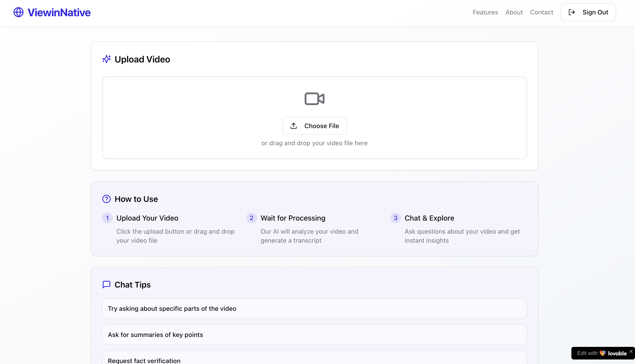Image resolution: width=635 pixels, height=364 pixels.
Task: Click the ViewinNative globe logo icon
Action: [18, 12]
